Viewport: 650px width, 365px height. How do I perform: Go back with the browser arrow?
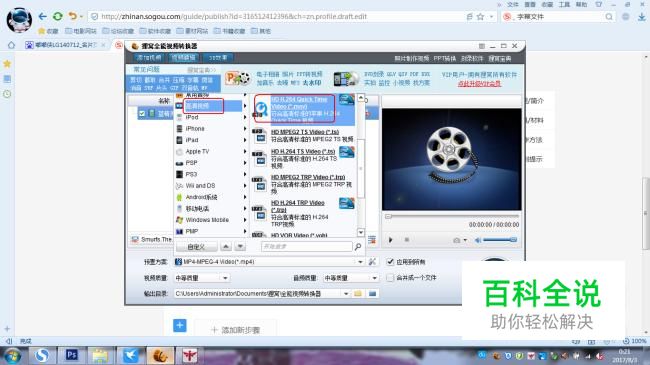[42, 17]
